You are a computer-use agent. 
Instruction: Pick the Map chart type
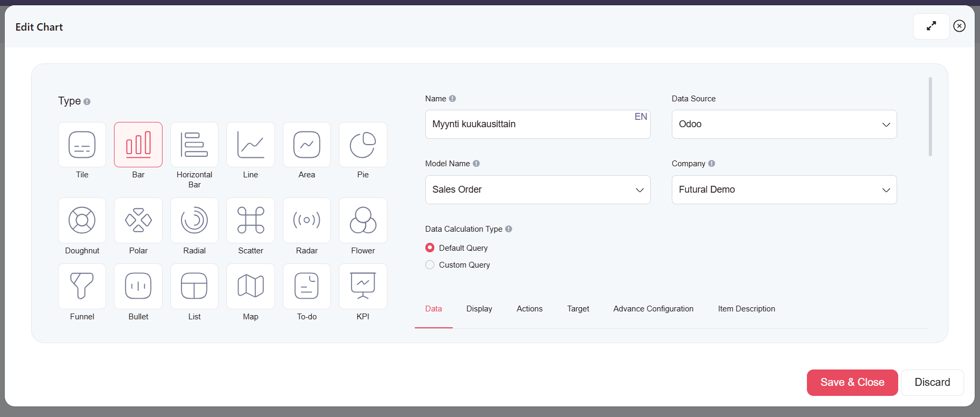[251, 286]
